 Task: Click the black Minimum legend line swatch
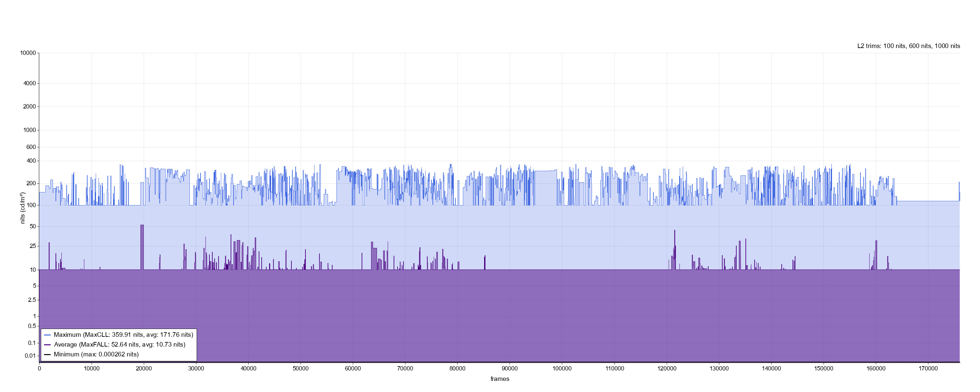point(48,354)
